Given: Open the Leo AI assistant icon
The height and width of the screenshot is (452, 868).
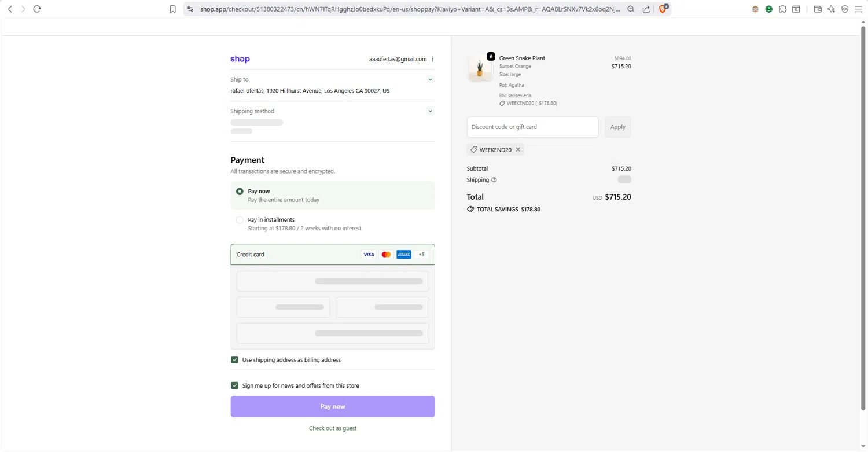Looking at the screenshot, I should pyautogui.click(x=832, y=9).
